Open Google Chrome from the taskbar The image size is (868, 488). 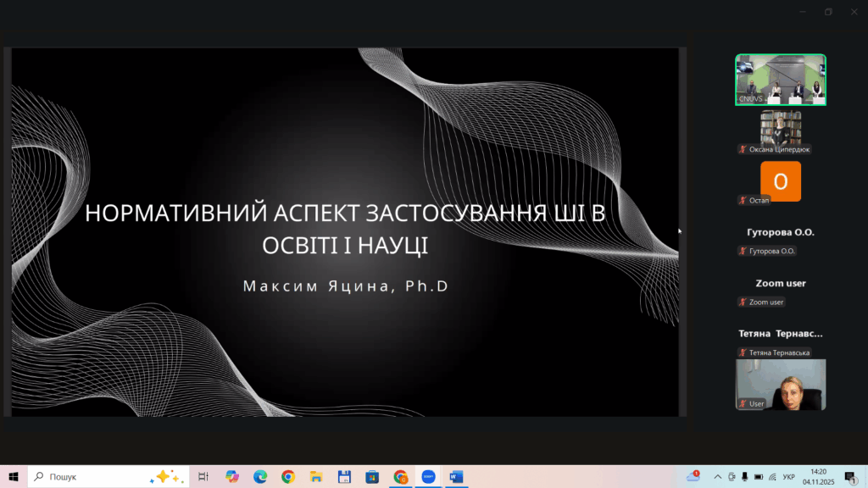click(x=288, y=476)
